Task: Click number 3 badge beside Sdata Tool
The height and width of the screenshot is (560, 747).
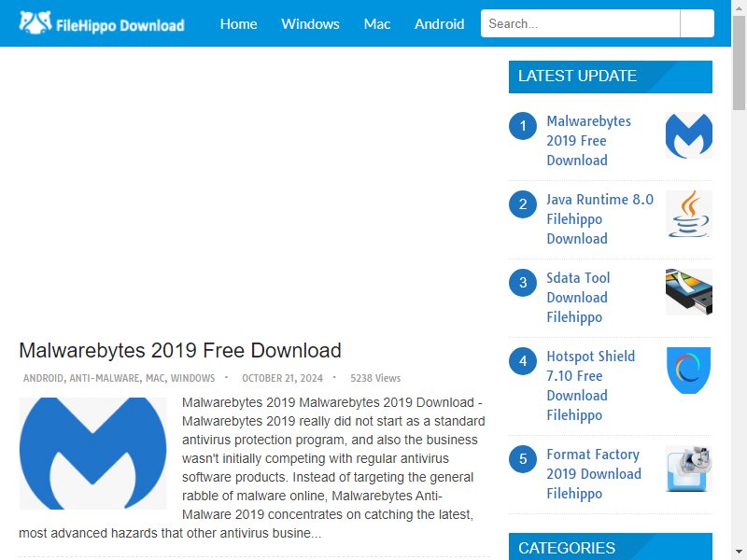Action: [x=523, y=283]
